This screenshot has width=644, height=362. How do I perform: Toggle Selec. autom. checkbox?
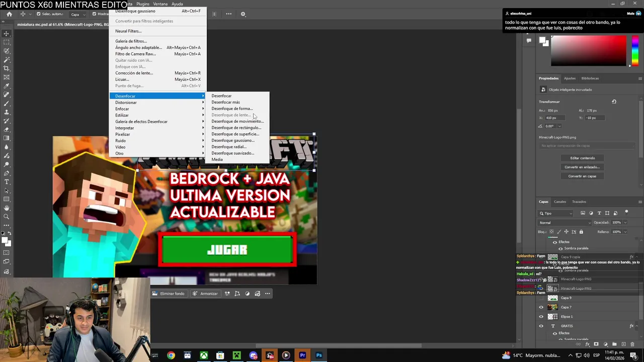pos(38,14)
